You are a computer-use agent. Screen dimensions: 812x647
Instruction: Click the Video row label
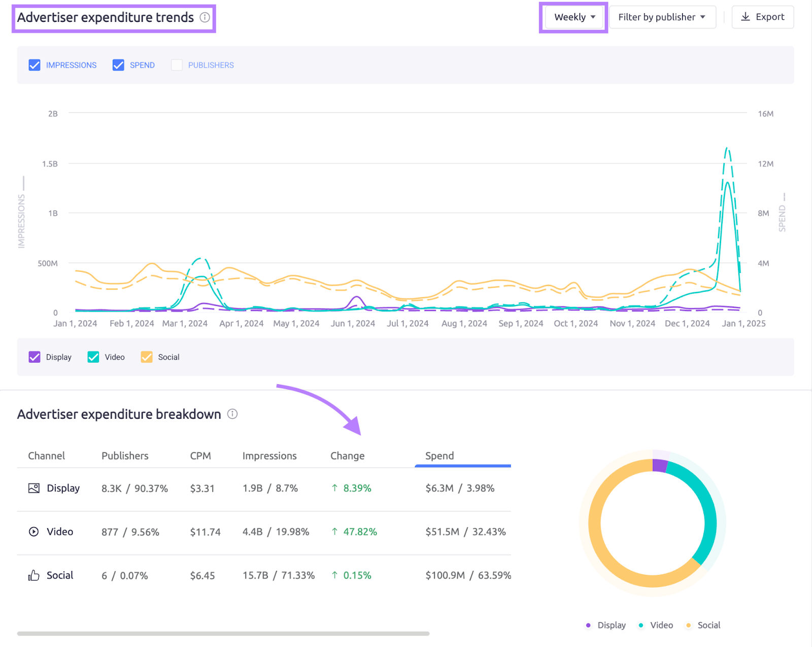click(x=60, y=532)
